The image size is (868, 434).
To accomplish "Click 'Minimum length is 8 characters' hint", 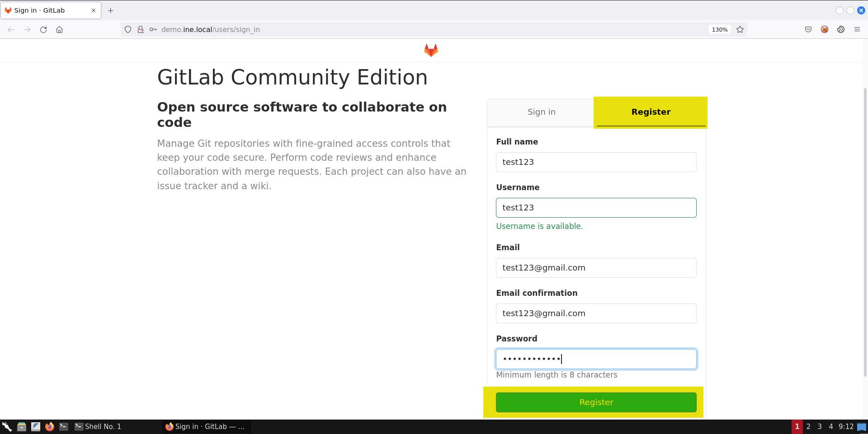I will (x=557, y=375).
